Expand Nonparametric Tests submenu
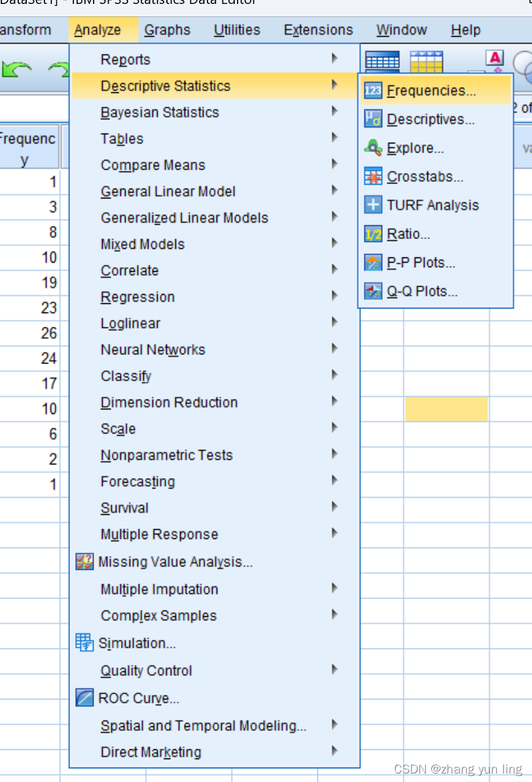Image resolution: width=532 pixels, height=782 pixels. (x=215, y=455)
